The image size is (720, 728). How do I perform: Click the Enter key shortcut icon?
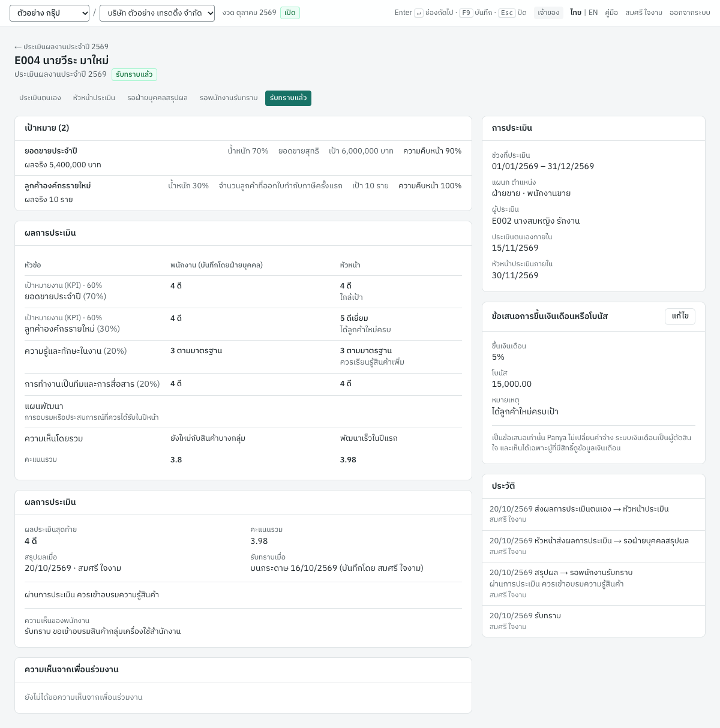419,13
